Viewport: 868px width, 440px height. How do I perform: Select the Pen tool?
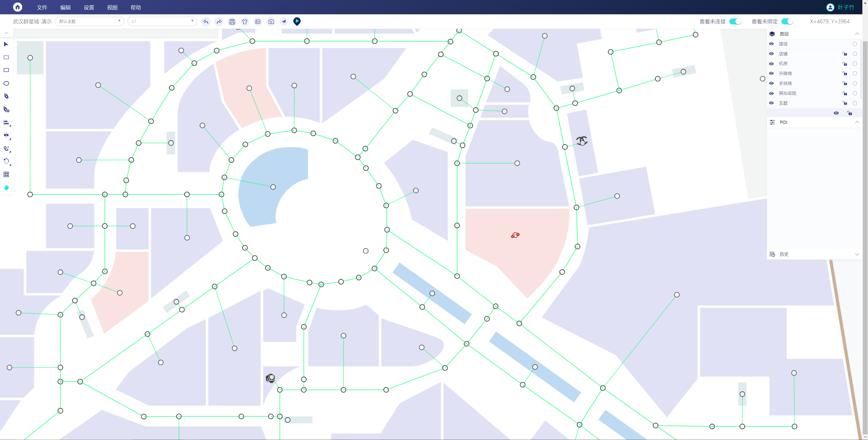point(6,96)
